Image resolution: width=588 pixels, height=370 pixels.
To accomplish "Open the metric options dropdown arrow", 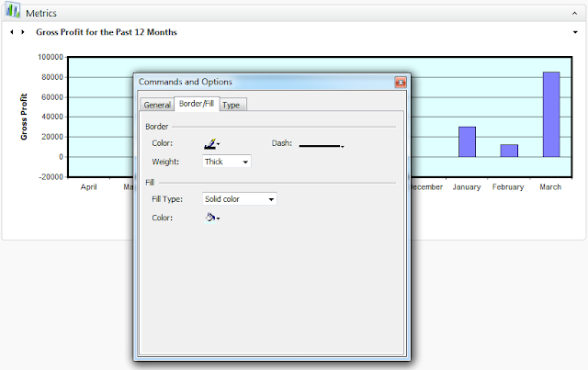I will (575, 32).
